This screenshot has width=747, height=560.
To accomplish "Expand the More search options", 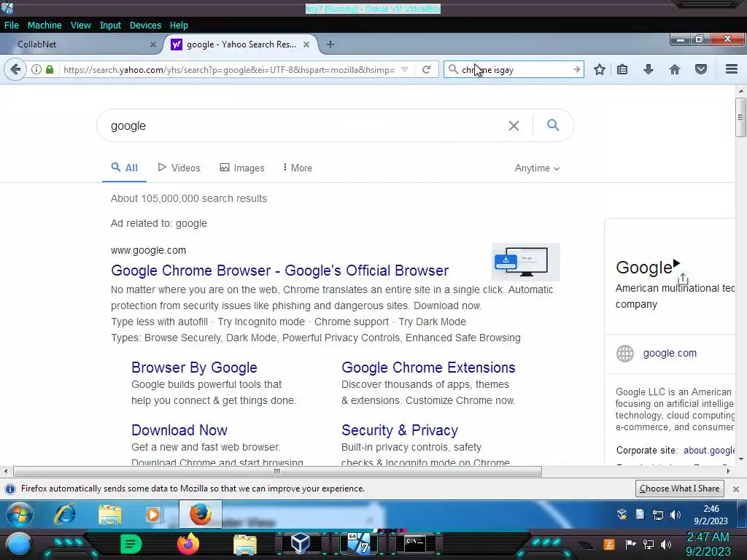I will tap(298, 168).
